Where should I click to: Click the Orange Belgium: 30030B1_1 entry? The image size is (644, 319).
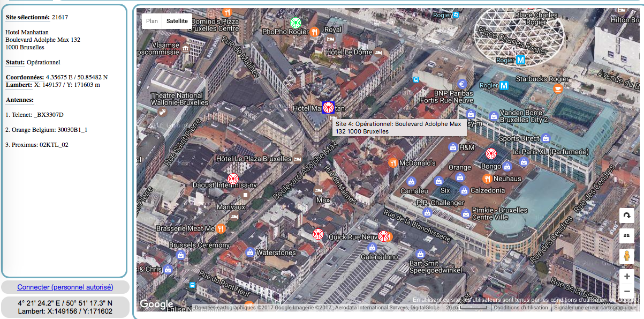[x=47, y=130]
